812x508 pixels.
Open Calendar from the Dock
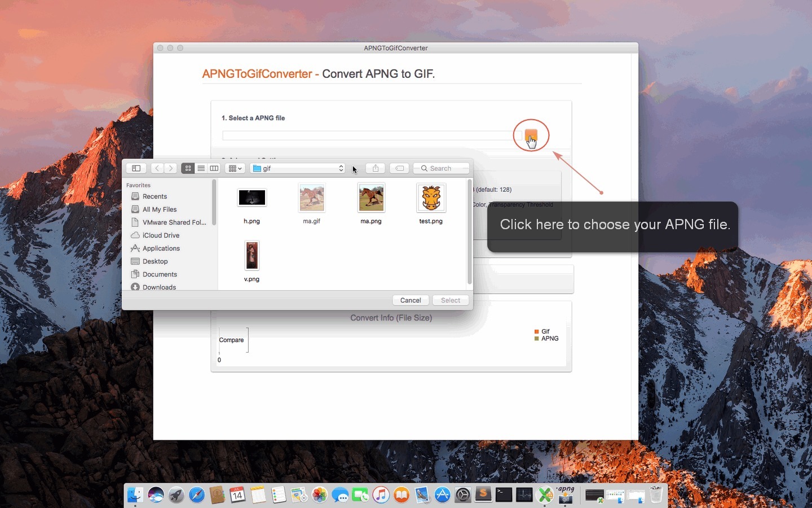click(x=237, y=495)
